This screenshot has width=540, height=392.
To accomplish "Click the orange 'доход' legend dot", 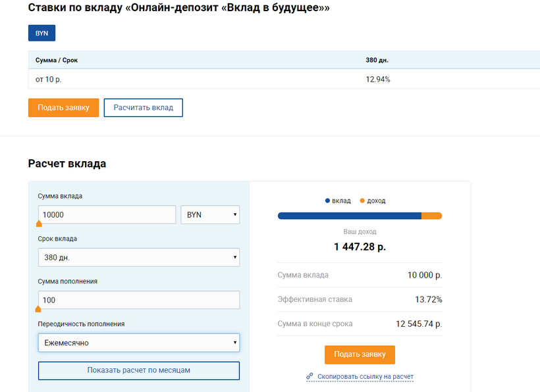I will [362, 201].
